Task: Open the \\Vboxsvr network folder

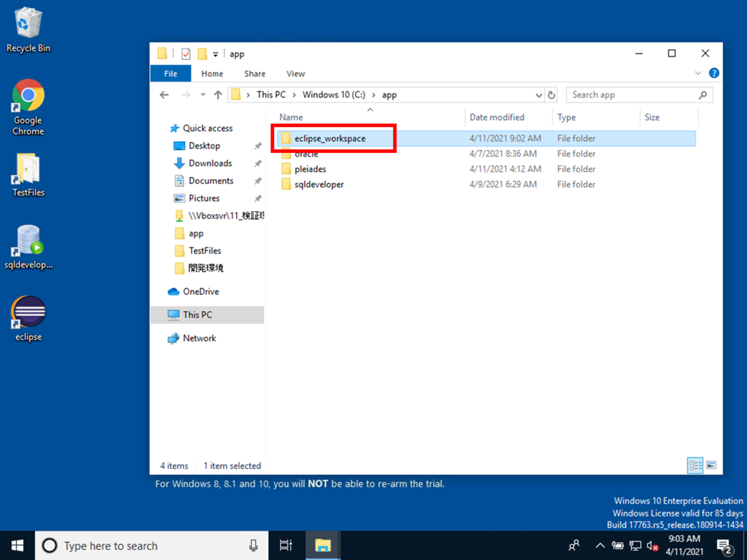Action: coord(219,215)
